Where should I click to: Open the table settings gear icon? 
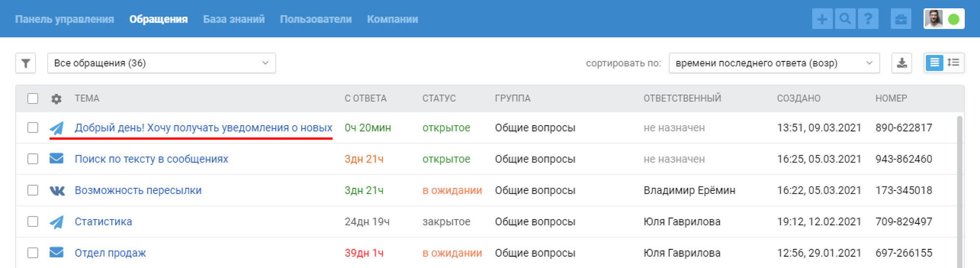(56, 99)
